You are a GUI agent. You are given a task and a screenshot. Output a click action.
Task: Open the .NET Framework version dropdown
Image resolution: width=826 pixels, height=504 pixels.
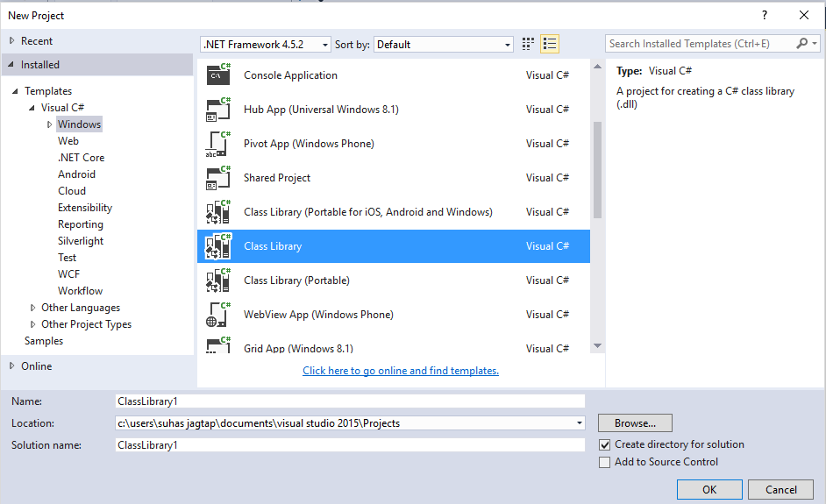click(x=266, y=45)
